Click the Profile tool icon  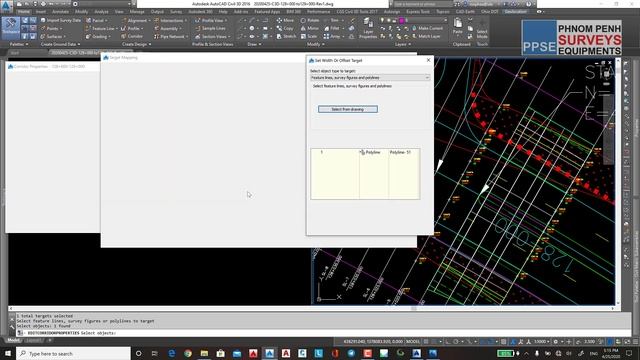[123, 29]
